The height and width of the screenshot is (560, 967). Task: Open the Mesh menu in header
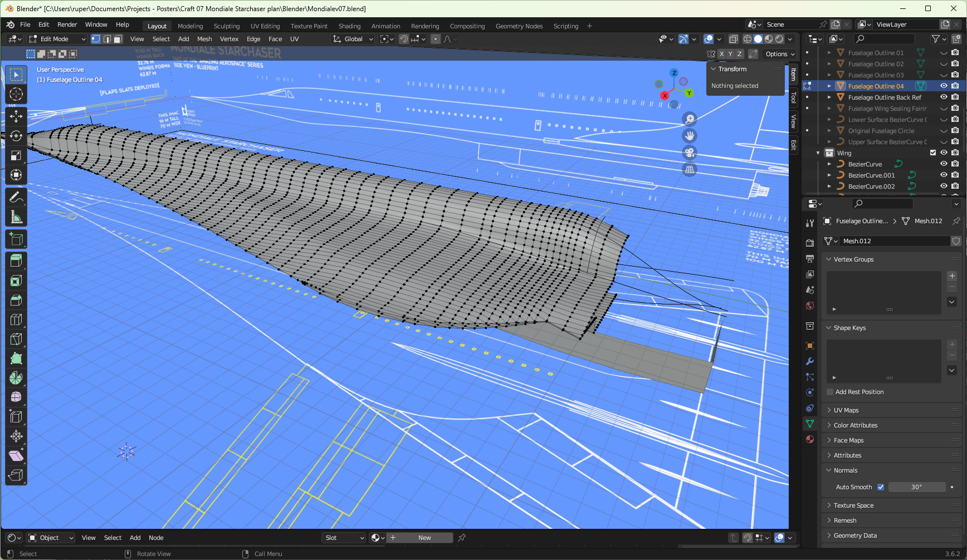[204, 39]
